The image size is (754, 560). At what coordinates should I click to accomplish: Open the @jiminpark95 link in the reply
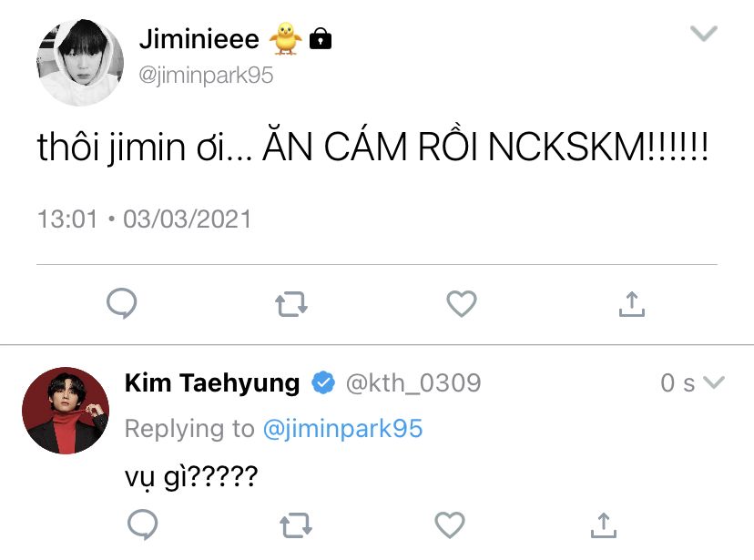tap(342, 429)
